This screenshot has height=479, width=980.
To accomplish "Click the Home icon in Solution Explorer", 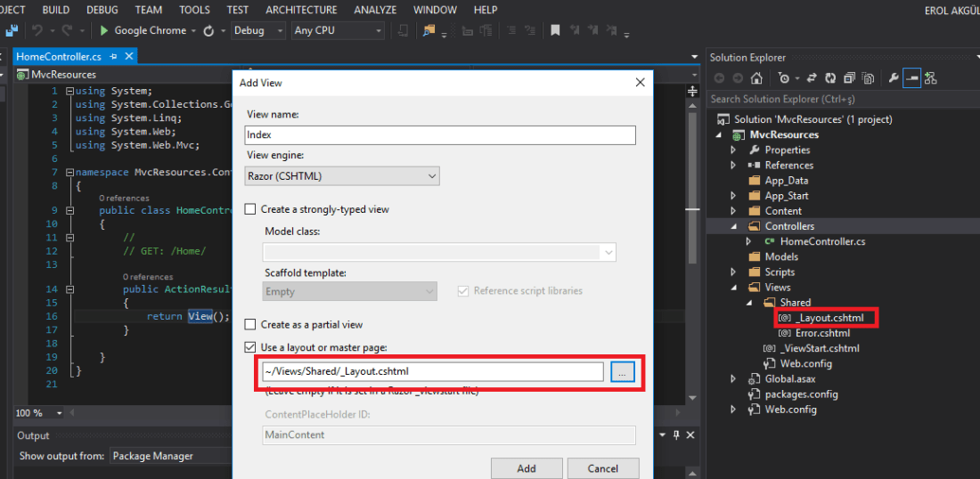I will pyautogui.click(x=756, y=78).
